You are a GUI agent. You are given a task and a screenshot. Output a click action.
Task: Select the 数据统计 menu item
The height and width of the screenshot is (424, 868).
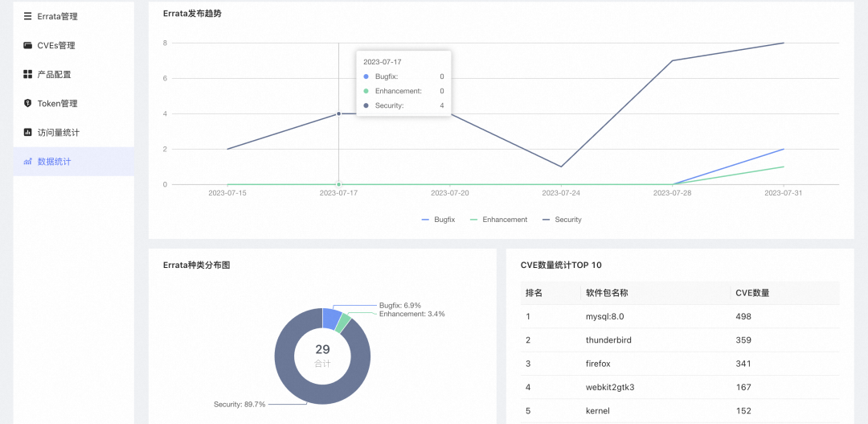(74, 162)
